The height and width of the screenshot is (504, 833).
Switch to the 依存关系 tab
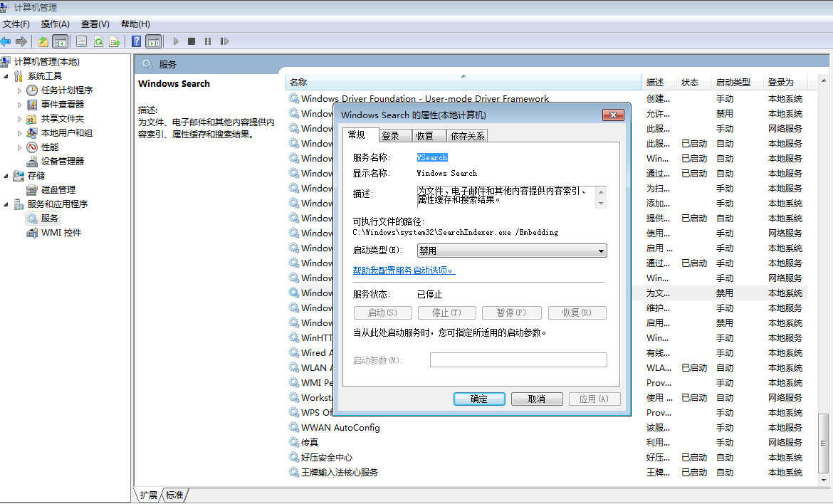tap(468, 136)
